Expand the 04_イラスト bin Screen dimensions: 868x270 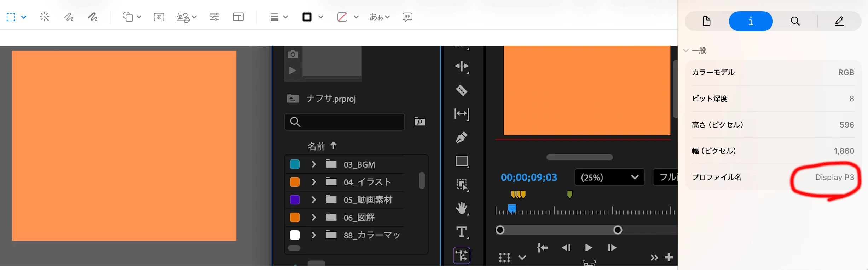313,182
